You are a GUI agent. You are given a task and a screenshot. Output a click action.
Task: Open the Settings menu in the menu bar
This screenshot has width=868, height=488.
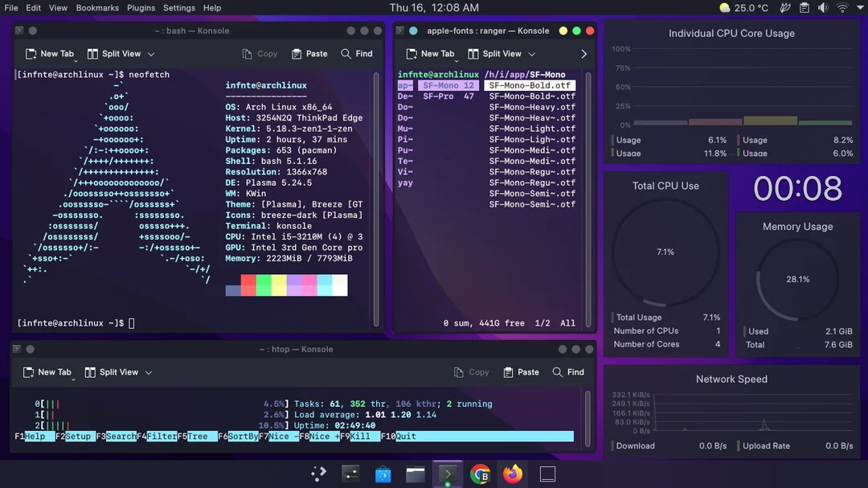coord(178,7)
